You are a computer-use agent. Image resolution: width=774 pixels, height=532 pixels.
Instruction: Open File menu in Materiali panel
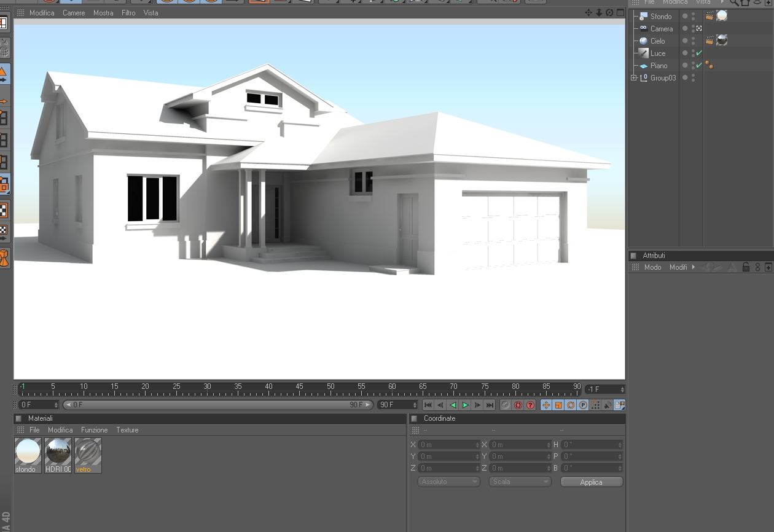tap(34, 430)
